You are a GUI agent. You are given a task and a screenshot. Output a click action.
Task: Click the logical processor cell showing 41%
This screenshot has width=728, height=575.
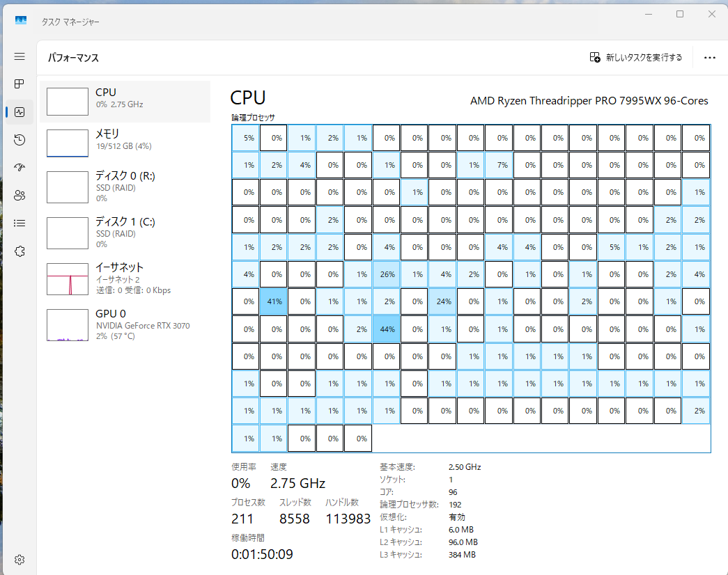click(x=274, y=301)
